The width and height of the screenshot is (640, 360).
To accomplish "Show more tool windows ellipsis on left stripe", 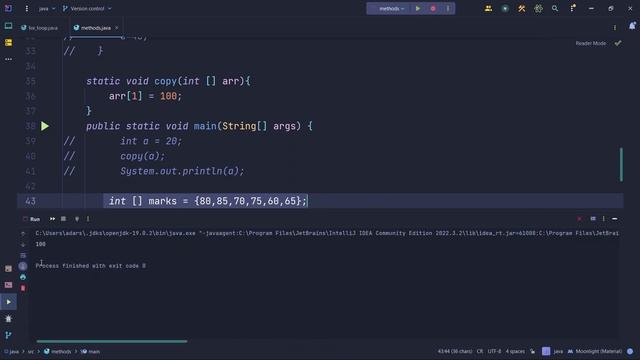I will [8, 59].
